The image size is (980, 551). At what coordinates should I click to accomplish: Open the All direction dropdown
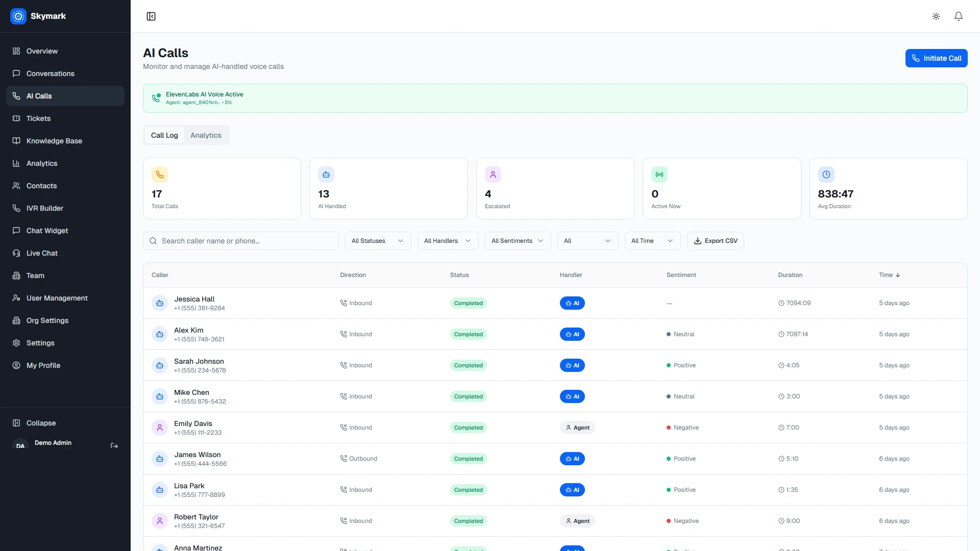588,241
